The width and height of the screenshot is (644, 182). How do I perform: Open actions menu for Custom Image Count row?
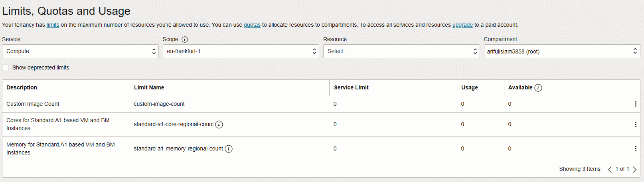635,104
